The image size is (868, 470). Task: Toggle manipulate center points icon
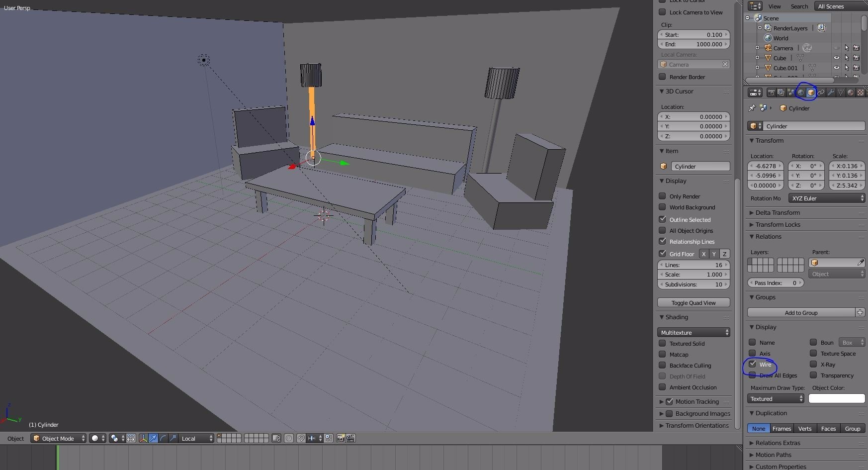(131, 438)
